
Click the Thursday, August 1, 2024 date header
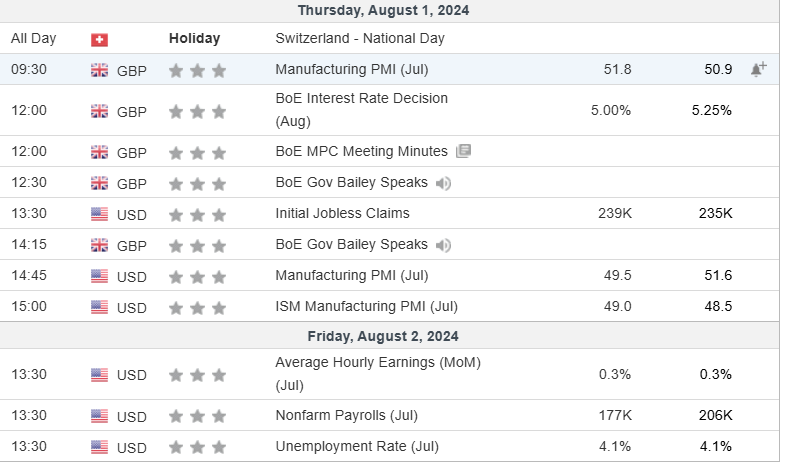tap(383, 10)
